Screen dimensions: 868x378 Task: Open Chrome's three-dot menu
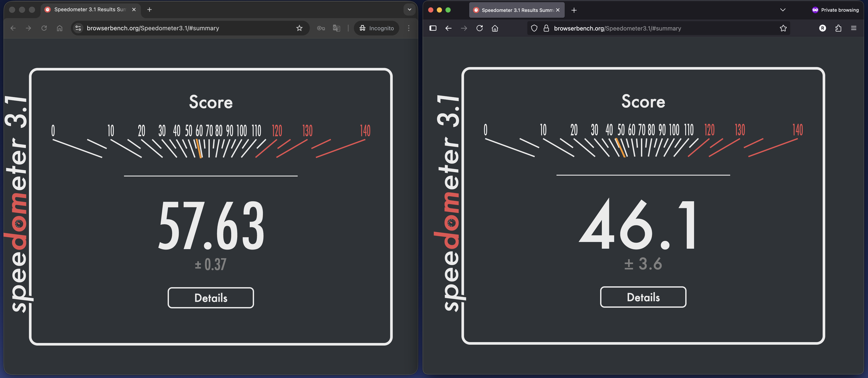[409, 28]
